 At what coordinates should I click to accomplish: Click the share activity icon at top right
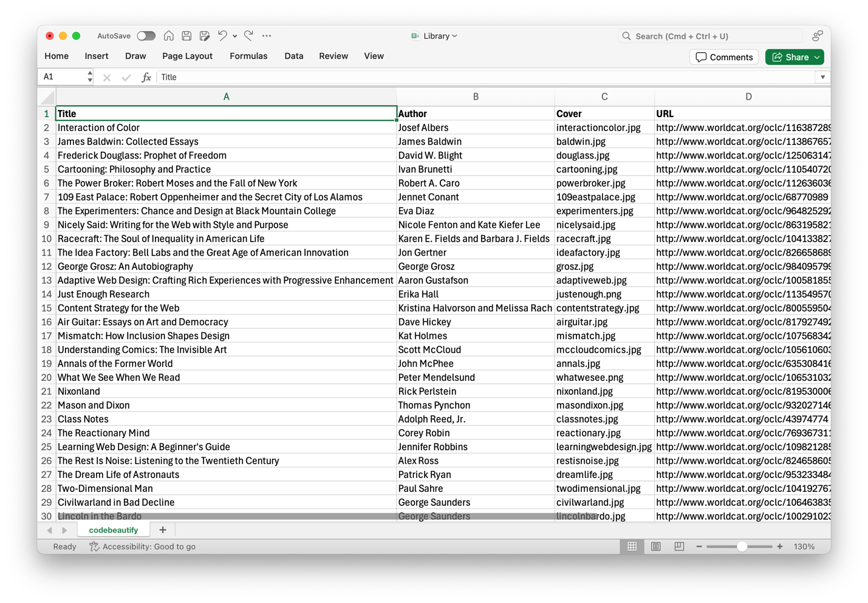[x=818, y=36]
